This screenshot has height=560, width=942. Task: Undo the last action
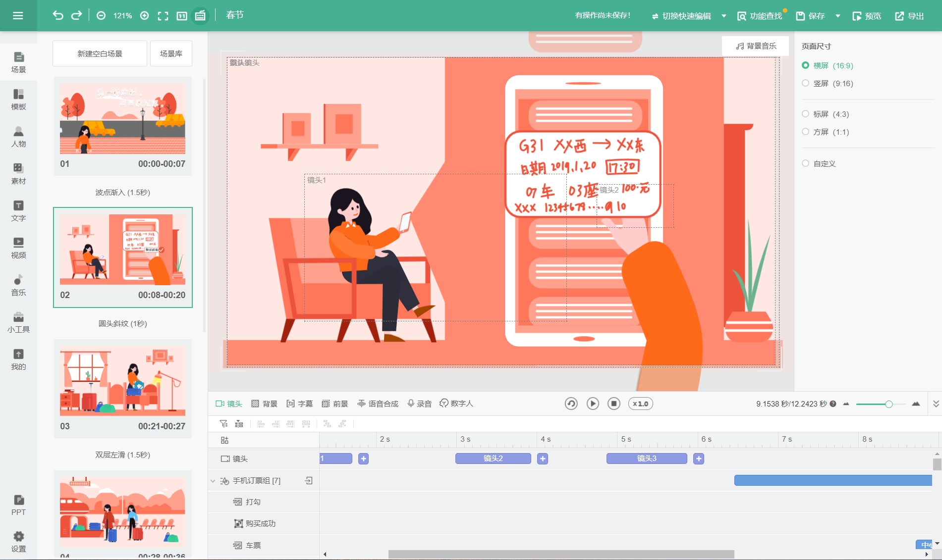click(58, 15)
